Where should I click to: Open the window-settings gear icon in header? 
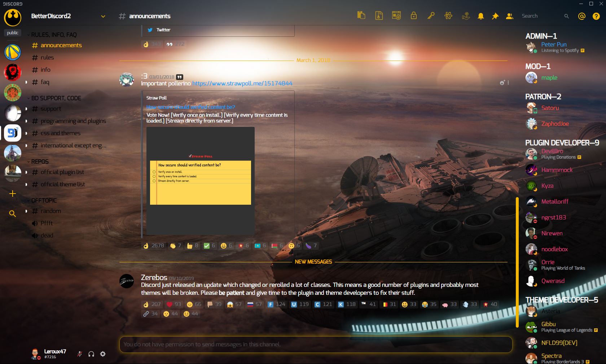[x=396, y=15]
